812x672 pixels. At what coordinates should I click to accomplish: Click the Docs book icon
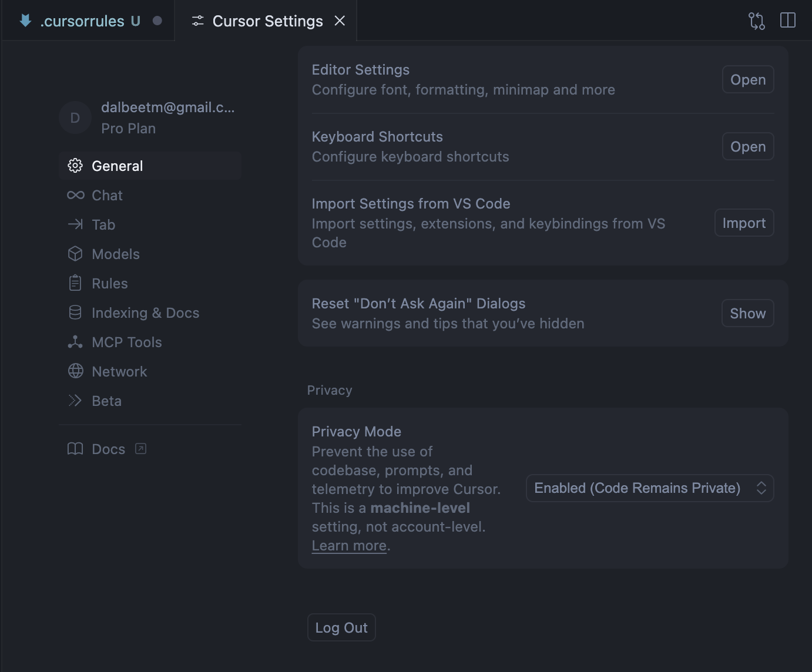pos(75,449)
